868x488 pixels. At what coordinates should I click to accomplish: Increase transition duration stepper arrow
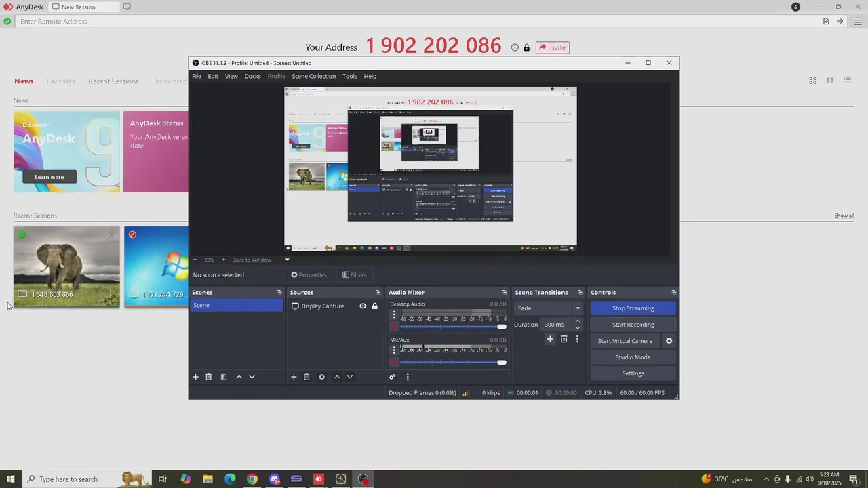coord(578,321)
